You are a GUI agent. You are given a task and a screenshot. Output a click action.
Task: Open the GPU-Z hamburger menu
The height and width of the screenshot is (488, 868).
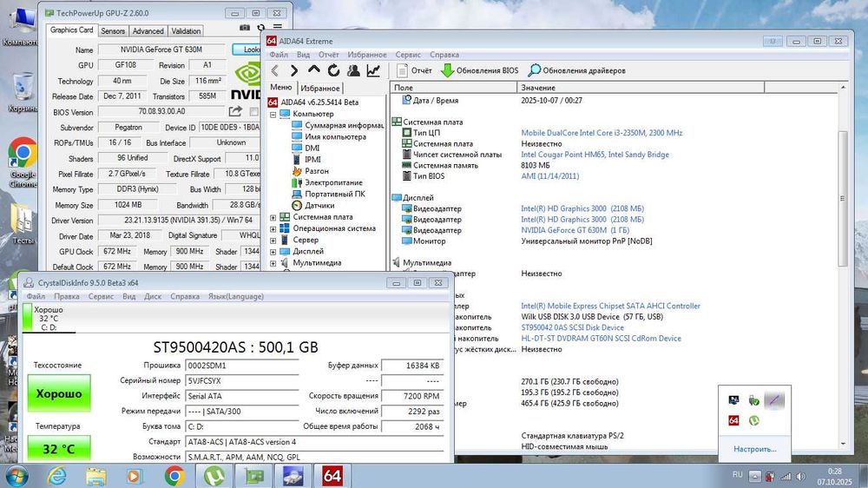278,27
